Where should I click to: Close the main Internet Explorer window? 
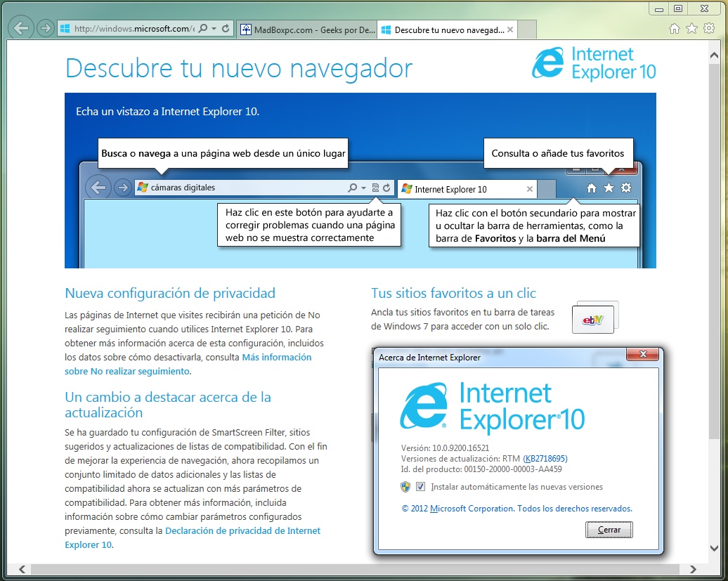pyautogui.click(x=705, y=9)
